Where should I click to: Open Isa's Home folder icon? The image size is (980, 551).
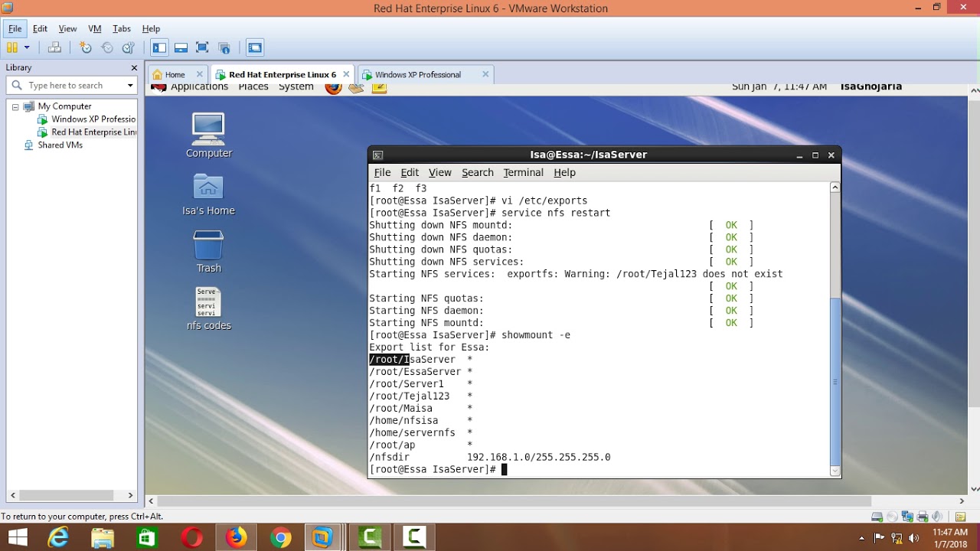click(x=208, y=194)
